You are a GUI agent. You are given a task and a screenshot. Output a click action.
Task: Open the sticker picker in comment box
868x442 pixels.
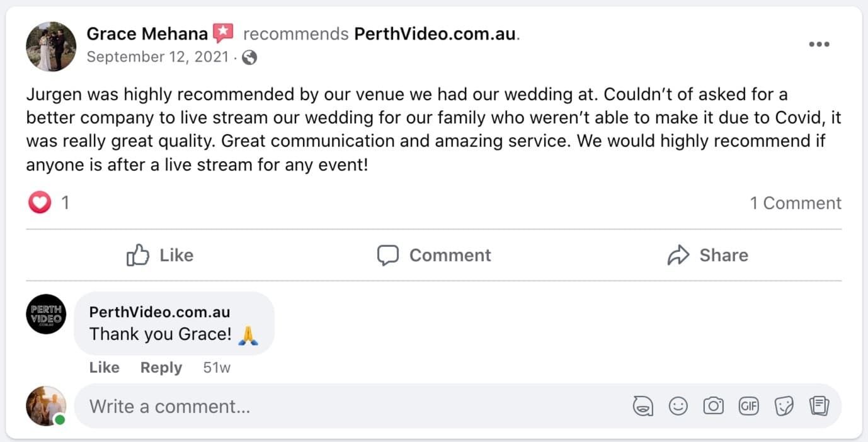point(784,407)
